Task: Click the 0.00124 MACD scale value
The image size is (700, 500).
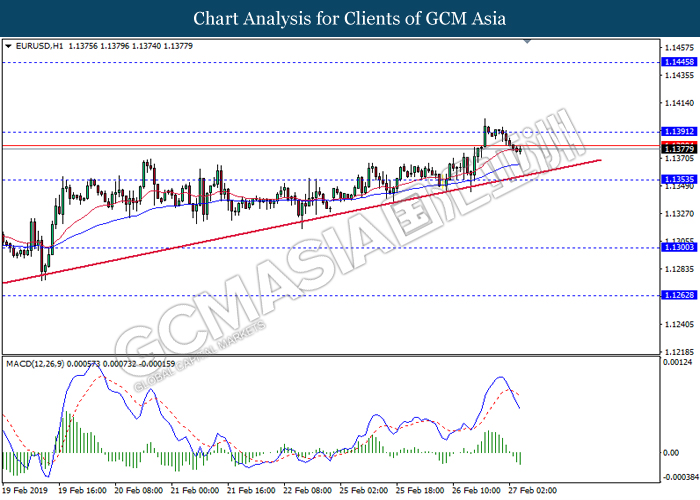Action: [677, 362]
